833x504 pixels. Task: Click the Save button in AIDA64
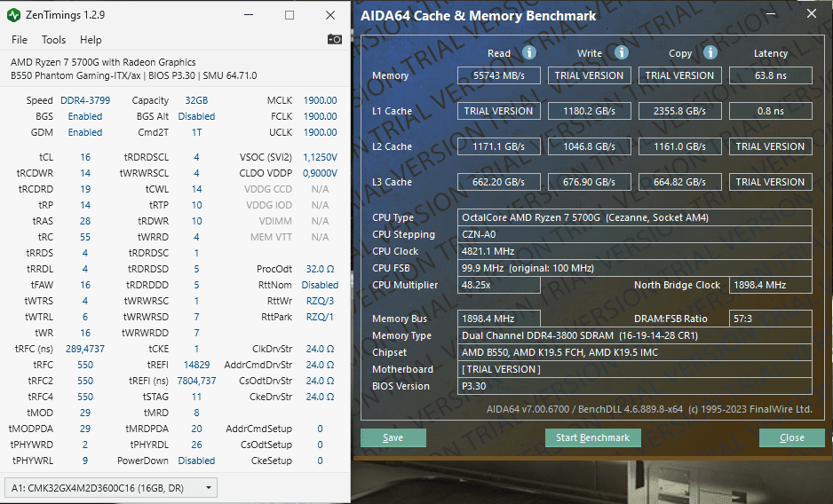(x=393, y=437)
